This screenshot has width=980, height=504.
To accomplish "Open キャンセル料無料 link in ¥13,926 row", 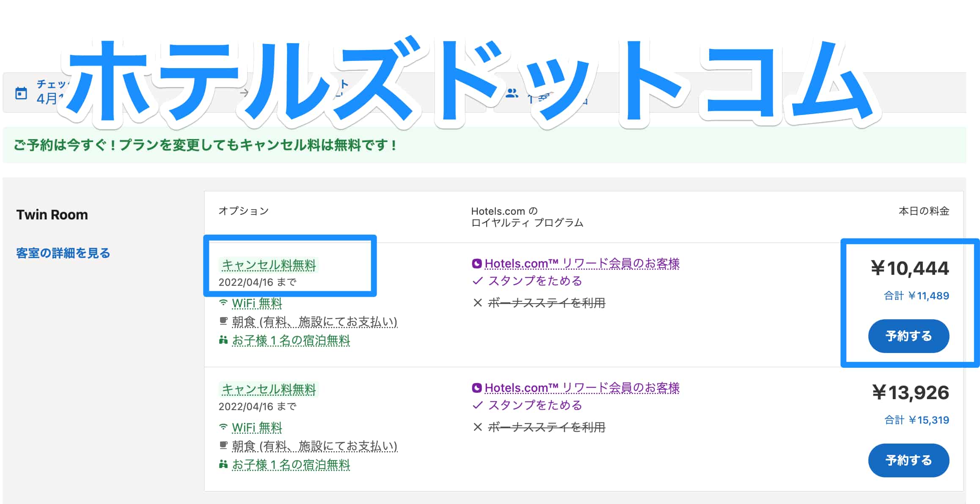I will pos(269,389).
